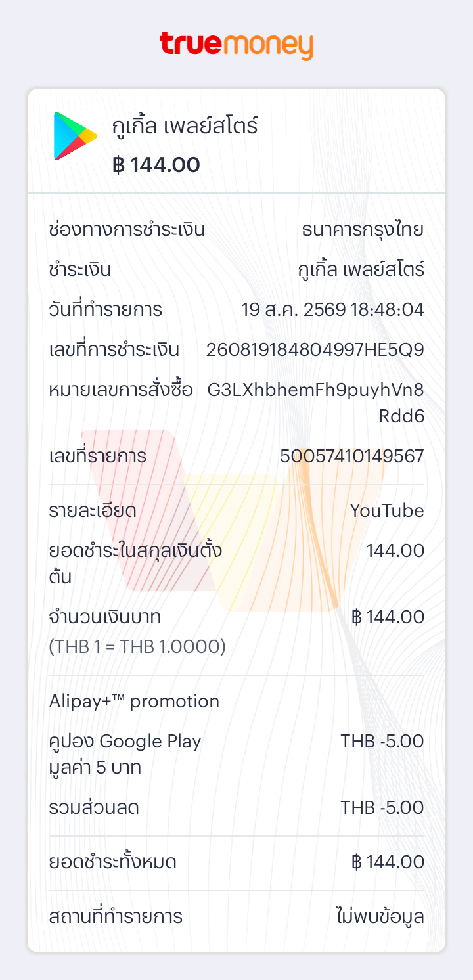Tap the Google Play Store logo icon
The height and width of the screenshot is (980, 473).
pos(75,136)
